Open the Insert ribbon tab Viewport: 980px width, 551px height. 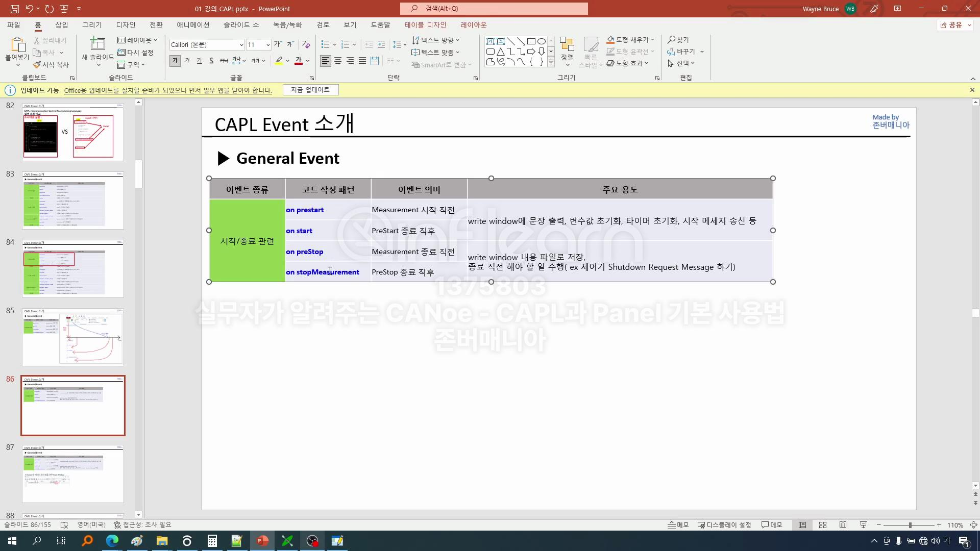[x=61, y=25]
